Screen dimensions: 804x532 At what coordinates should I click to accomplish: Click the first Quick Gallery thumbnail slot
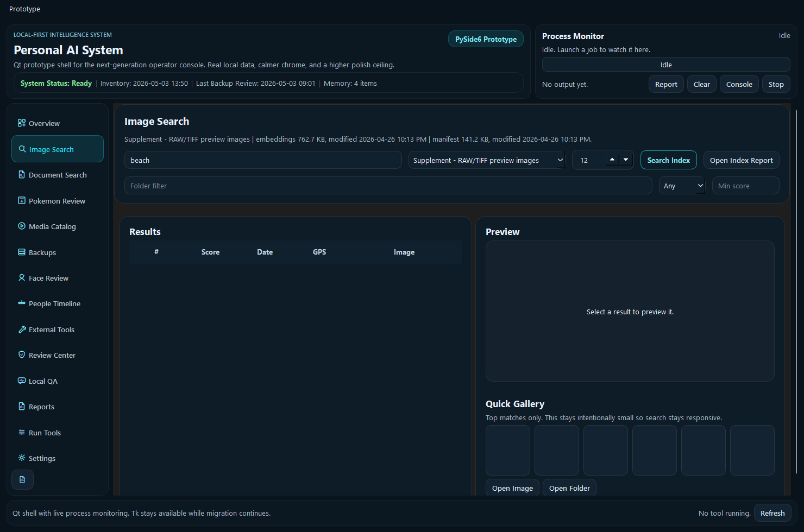tap(508, 450)
